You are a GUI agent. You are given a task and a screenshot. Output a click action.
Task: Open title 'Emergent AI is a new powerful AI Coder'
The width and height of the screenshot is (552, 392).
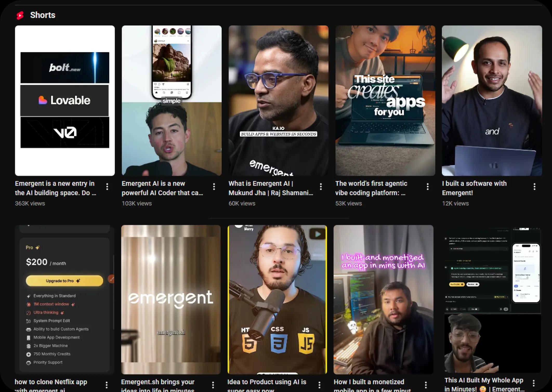pos(162,188)
